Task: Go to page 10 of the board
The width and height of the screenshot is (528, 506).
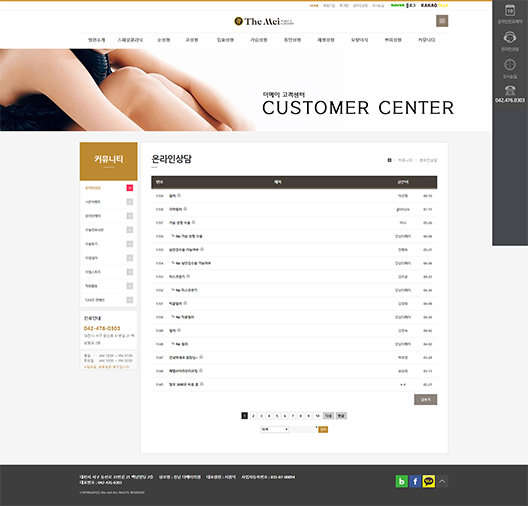Action: click(x=317, y=416)
